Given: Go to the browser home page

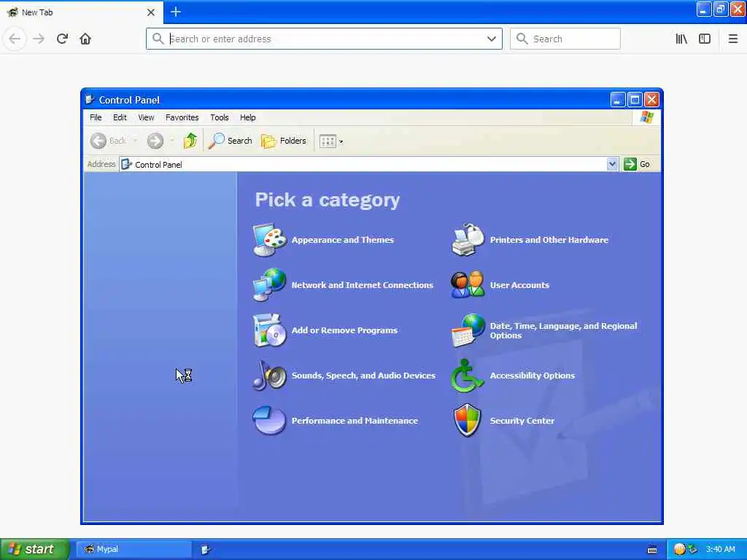Looking at the screenshot, I should [85, 39].
